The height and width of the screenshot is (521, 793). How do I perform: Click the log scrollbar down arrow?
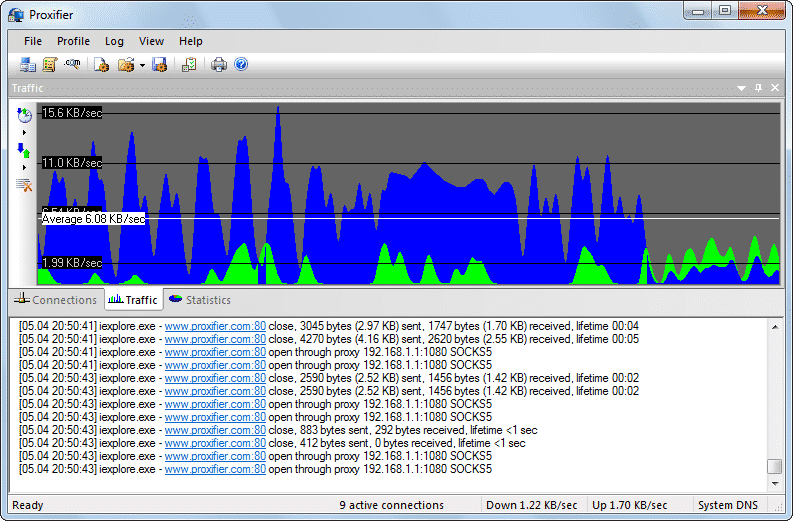point(773,482)
